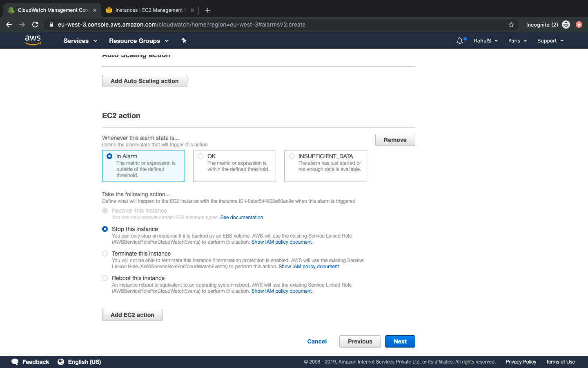Bookmark page with the star icon
This screenshot has width=588, height=368.
pos(511,25)
